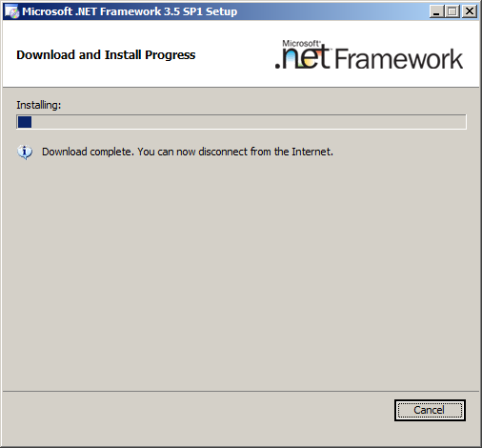
Task: Click the Download and Install Progress heading
Action: 106,55
